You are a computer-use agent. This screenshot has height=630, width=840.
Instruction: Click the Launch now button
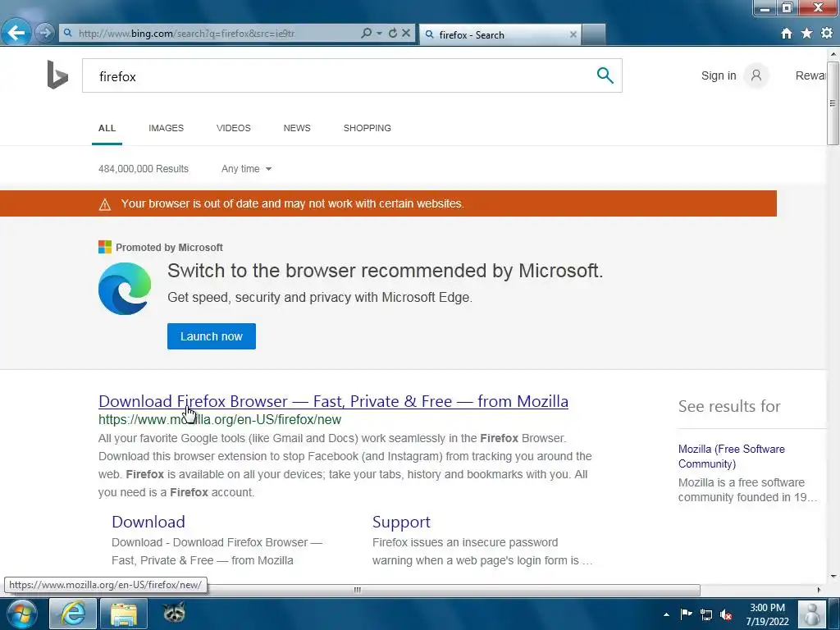click(x=212, y=336)
